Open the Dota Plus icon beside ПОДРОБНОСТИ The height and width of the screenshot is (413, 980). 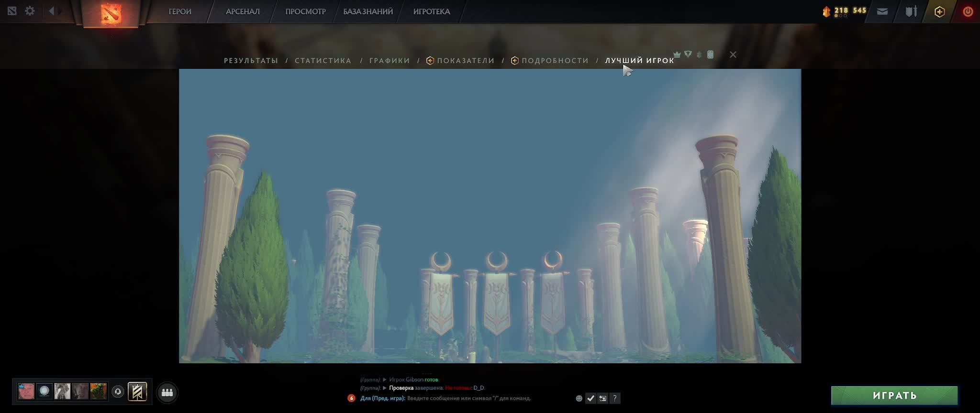514,61
